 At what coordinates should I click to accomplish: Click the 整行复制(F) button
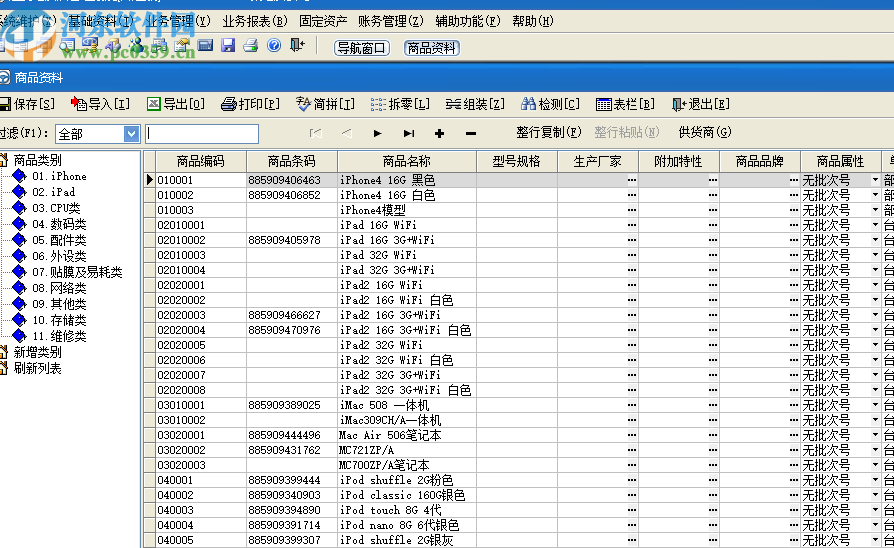click(x=548, y=132)
